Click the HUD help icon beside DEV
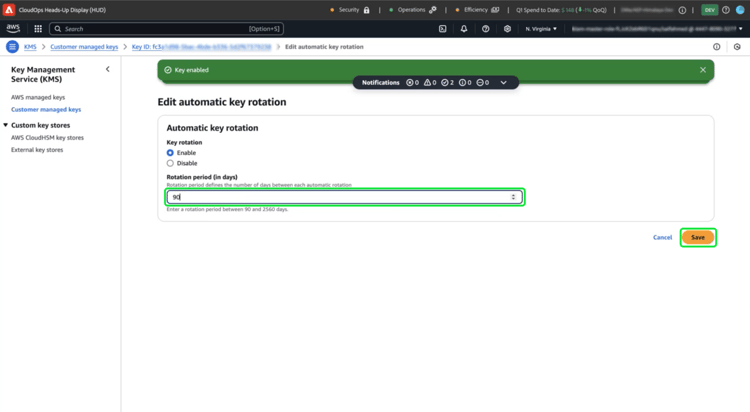Image resolution: width=750 pixels, height=412 pixels. tap(726, 10)
